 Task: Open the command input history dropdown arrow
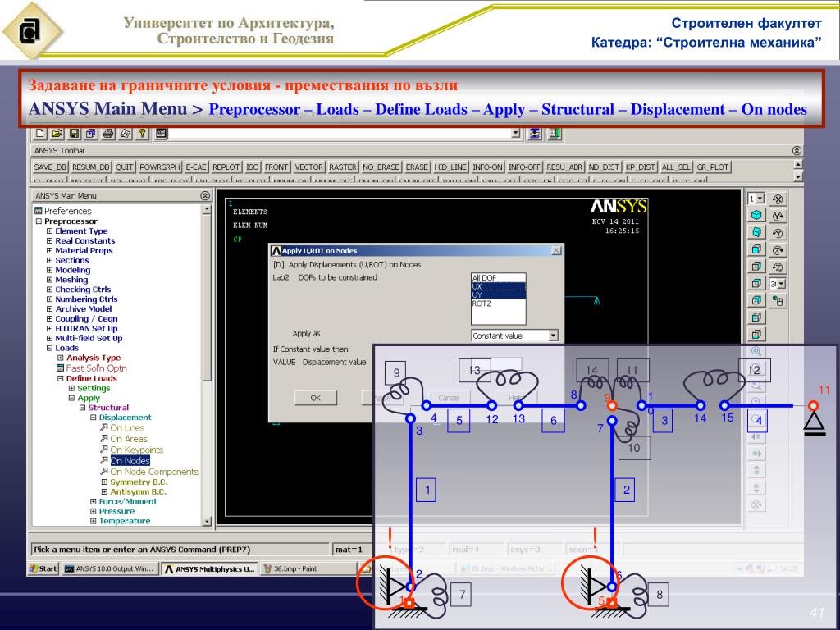point(516,133)
